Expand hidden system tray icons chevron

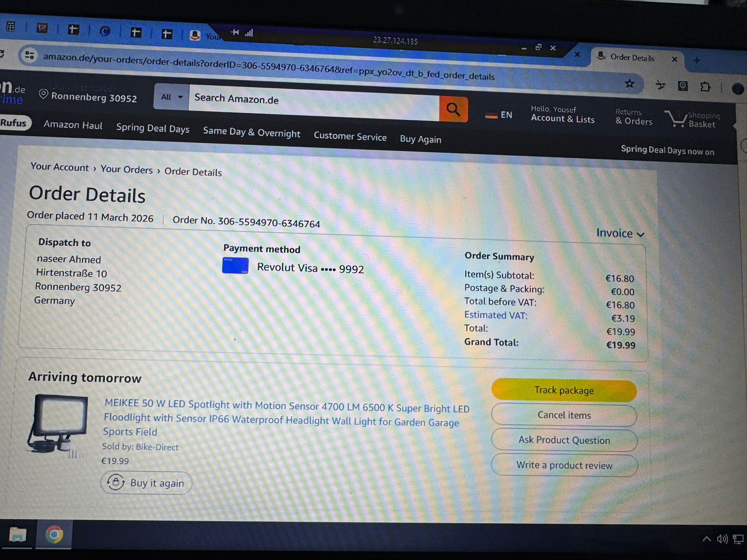pyautogui.click(x=707, y=539)
